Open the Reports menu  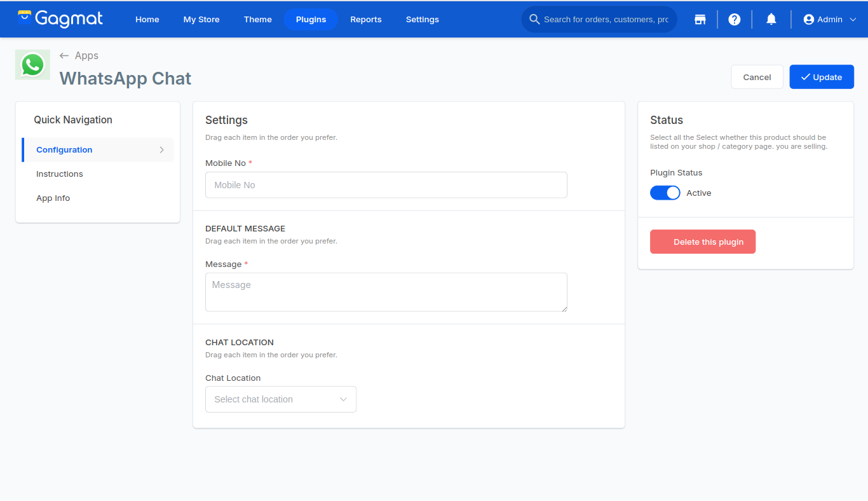click(x=366, y=20)
